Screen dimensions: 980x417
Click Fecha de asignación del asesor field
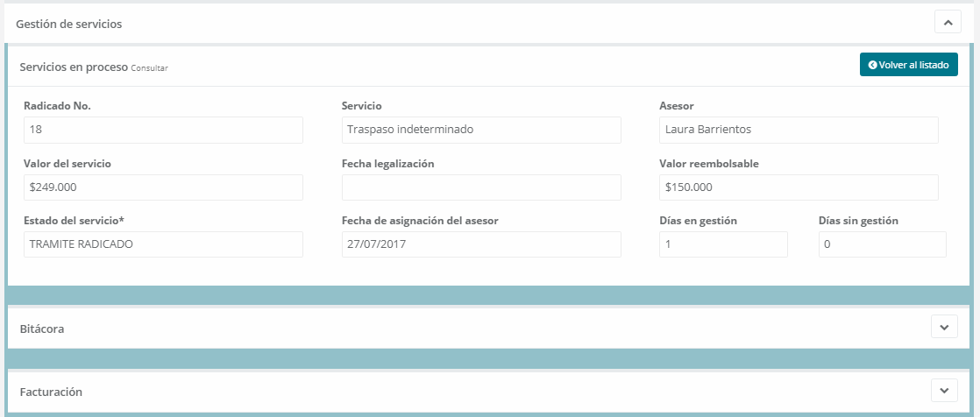480,244
